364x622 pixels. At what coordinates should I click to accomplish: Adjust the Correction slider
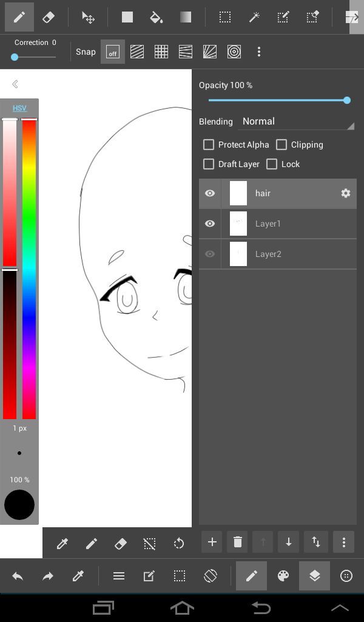tap(33, 57)
